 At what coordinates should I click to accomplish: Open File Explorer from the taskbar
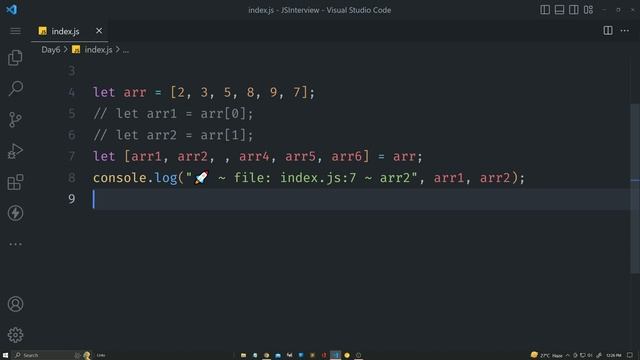tap(243, 355)
